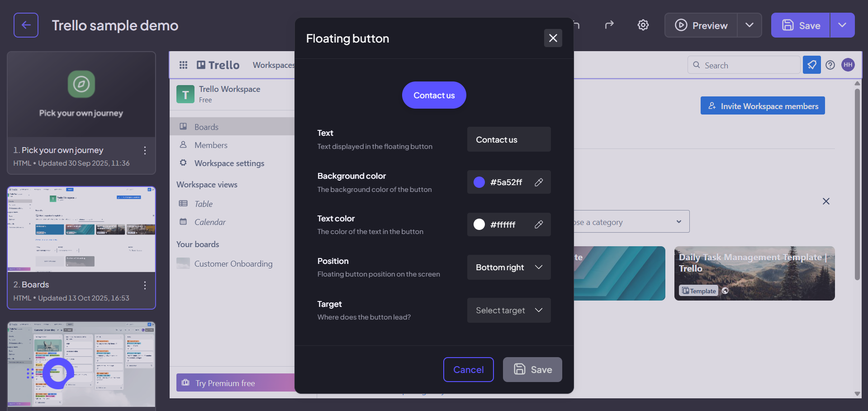Click the Members person icon

click(x=183, y=144)
